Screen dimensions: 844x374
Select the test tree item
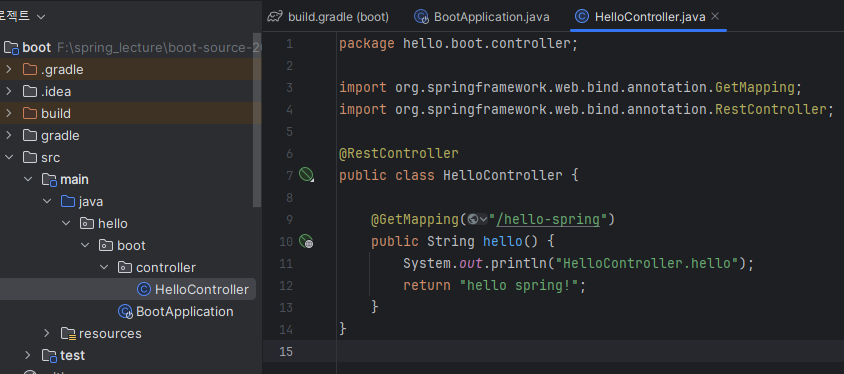pyautogui.click(x=73, y=356)
